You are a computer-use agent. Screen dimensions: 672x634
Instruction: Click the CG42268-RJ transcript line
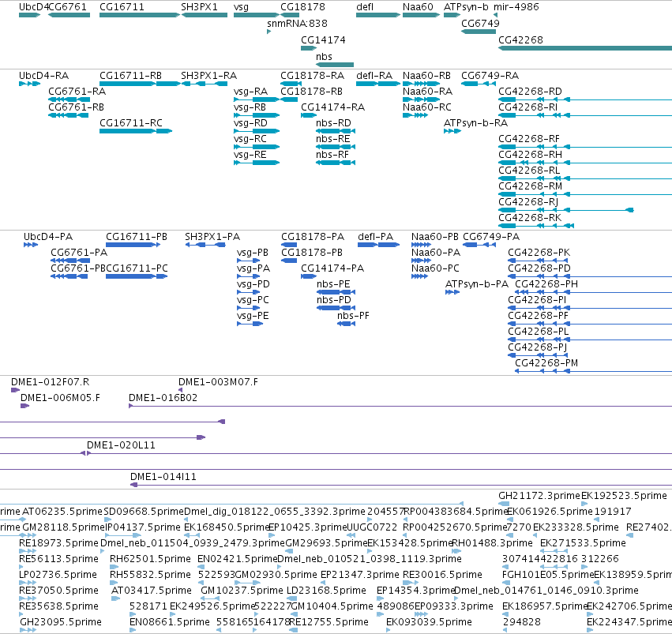point(565,210)
